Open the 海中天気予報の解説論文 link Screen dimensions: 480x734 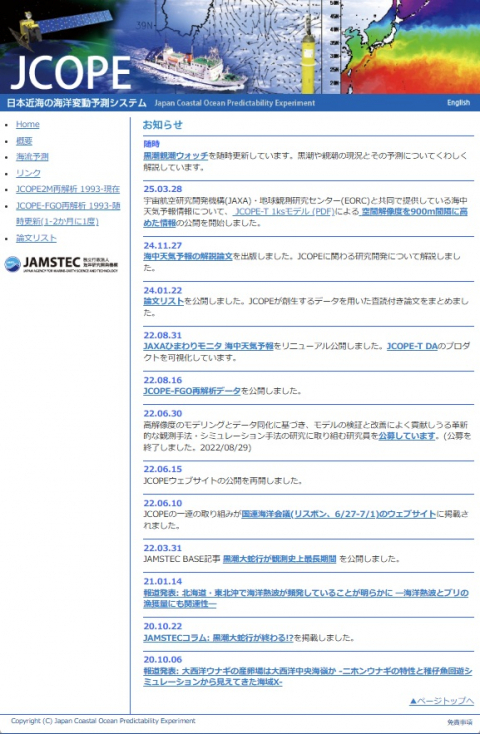[188, 257]
